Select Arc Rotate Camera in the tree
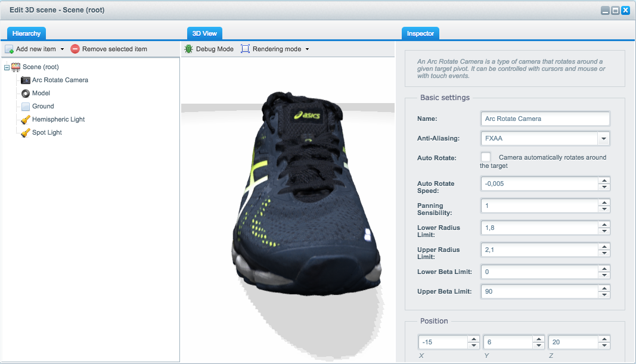 click(60, 80)
